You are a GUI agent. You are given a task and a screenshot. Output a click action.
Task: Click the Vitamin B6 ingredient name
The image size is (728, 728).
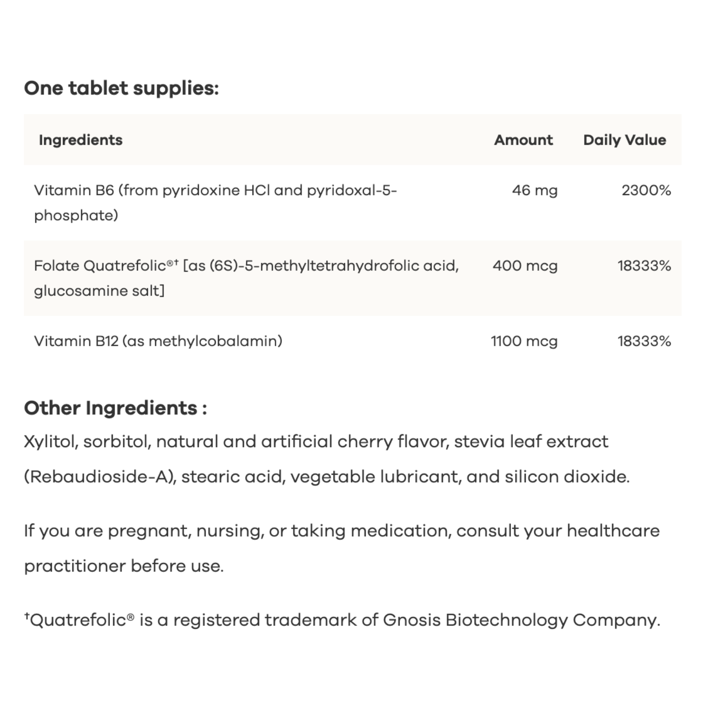(215, 203)
